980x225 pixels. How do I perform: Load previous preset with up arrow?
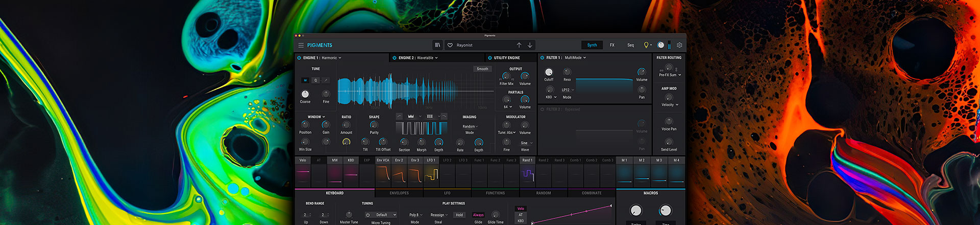tap(519, 45)
